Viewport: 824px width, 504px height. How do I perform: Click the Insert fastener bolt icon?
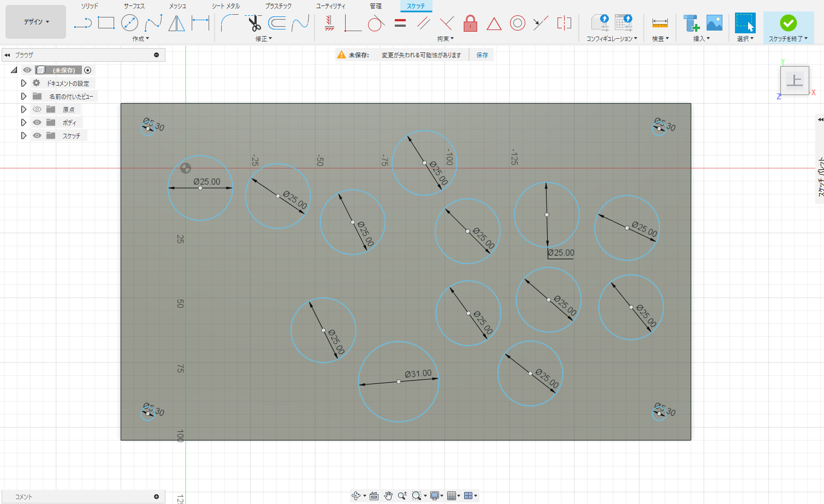pyautogui.click(x=691, y=23)
